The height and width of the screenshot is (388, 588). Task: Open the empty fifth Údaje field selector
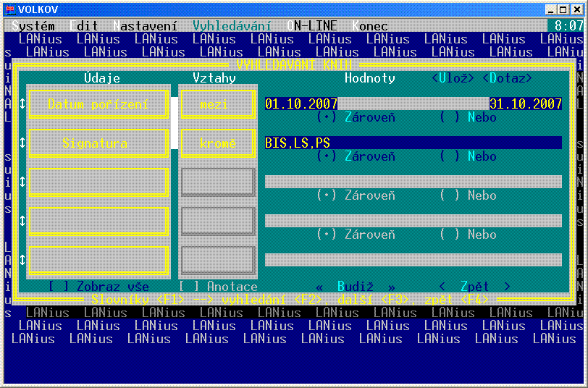coord(98,260)
